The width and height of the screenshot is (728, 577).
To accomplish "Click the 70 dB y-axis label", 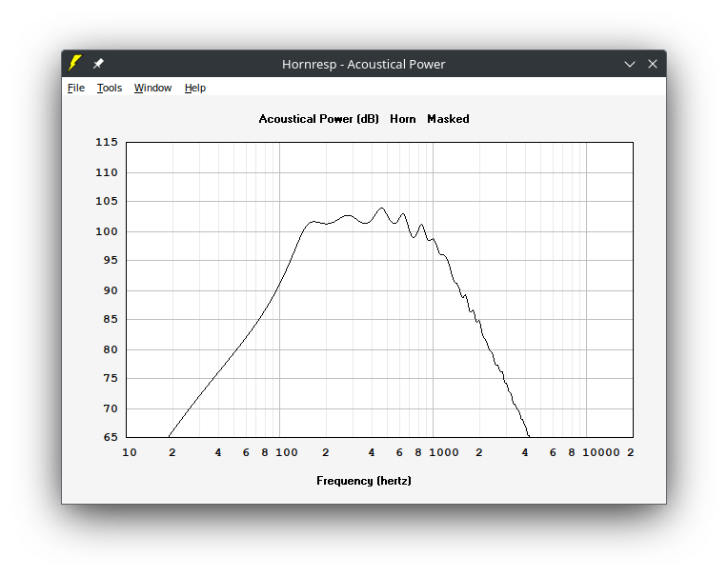I will (111, 408).
